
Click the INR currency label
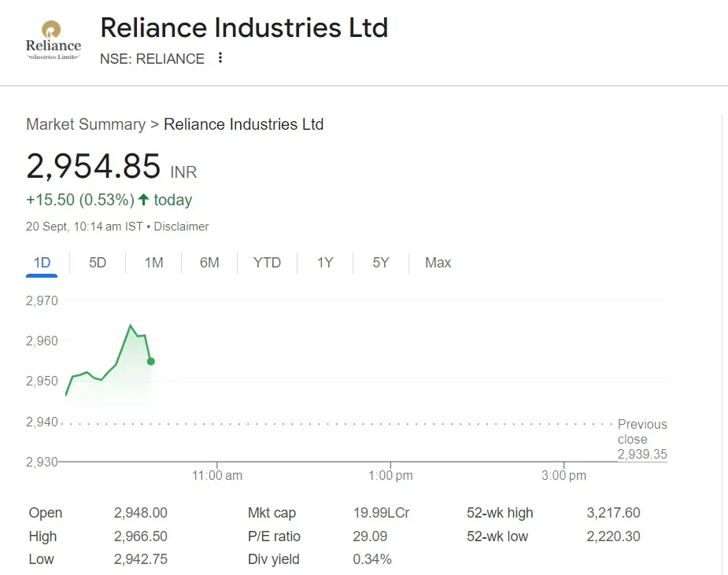(183, 172)
